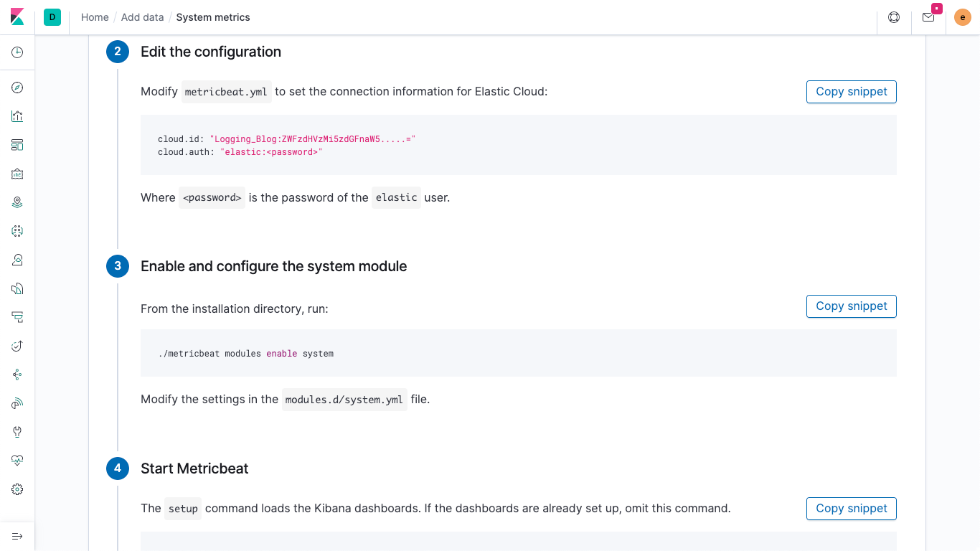Open Infrastructure metrics icon
980x551 pixels.
tap(17, 260)
